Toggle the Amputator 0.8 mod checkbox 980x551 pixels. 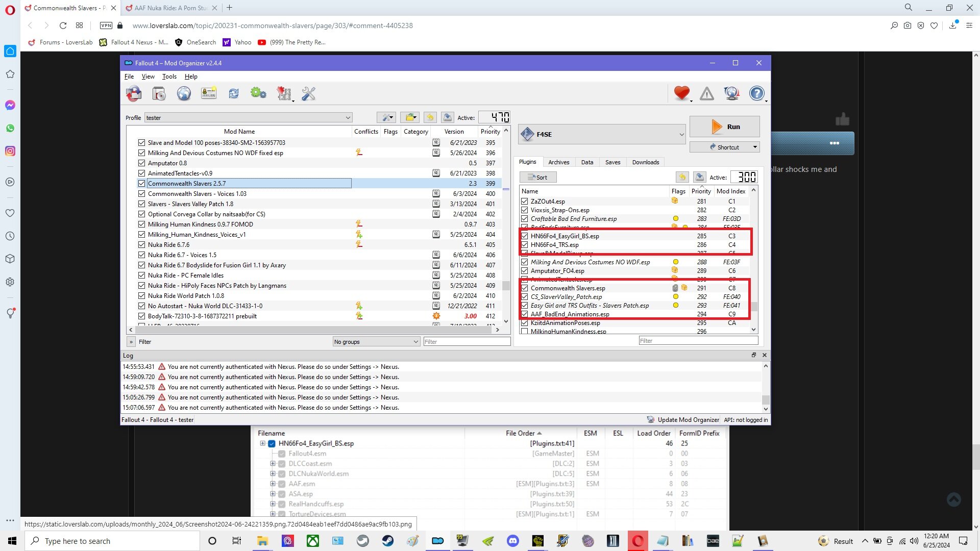pos(142,163)
